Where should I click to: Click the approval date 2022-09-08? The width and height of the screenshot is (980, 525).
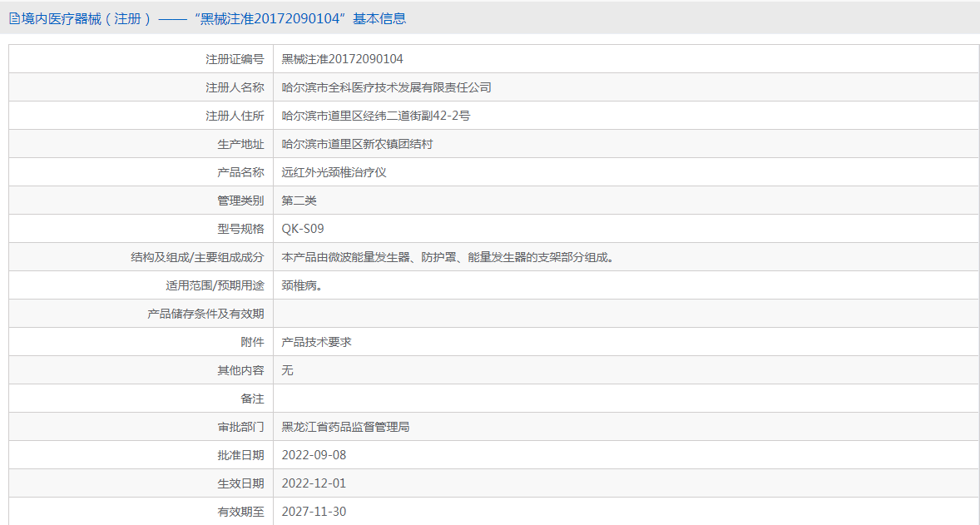[x=314, y=455]
